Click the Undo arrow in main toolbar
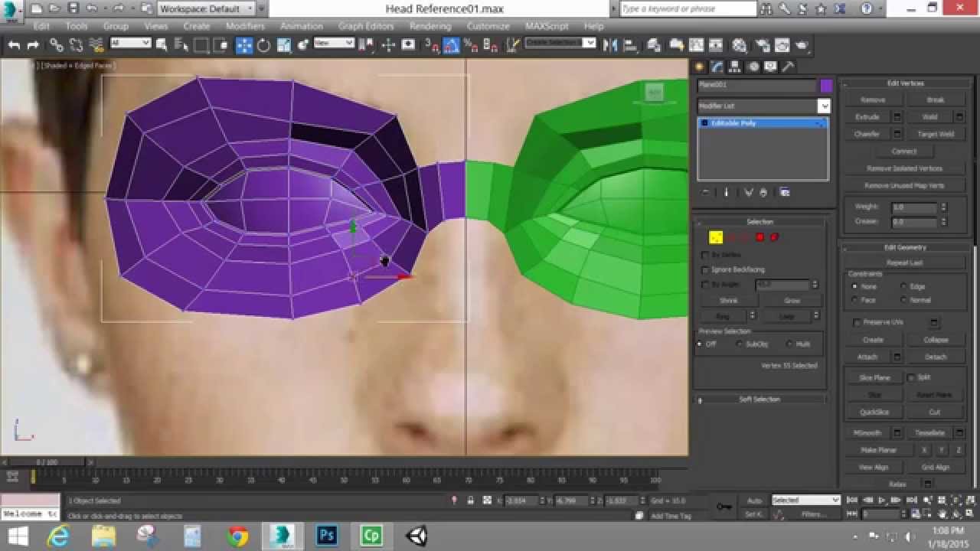The width and height of the screenshot is (980, 551). click(14, 45)
